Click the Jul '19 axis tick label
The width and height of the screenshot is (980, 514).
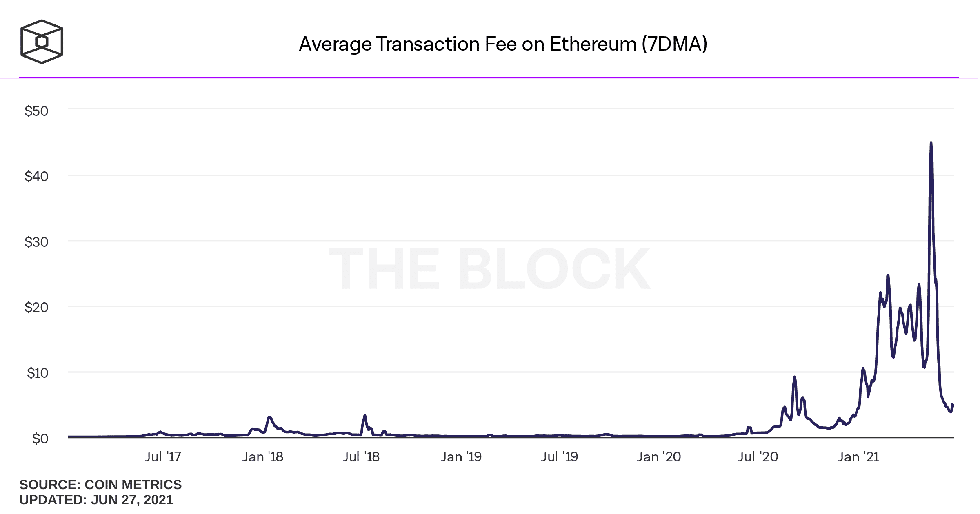560,457
